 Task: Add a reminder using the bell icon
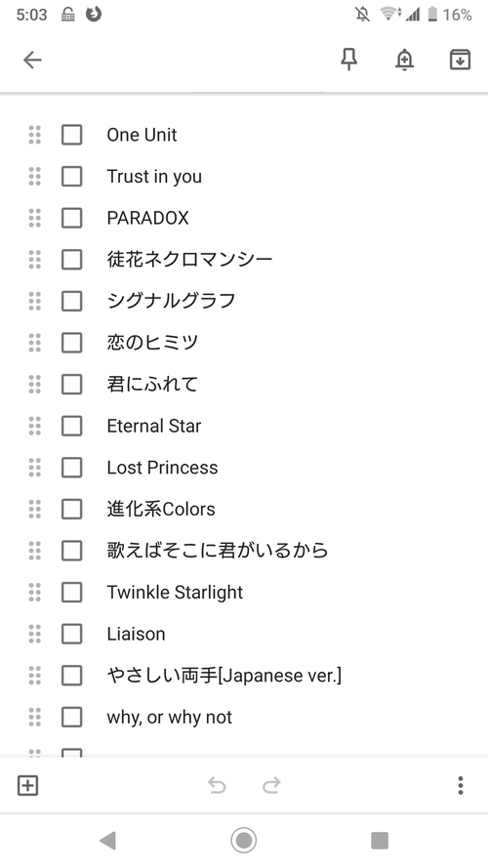[x=404, y=60]
